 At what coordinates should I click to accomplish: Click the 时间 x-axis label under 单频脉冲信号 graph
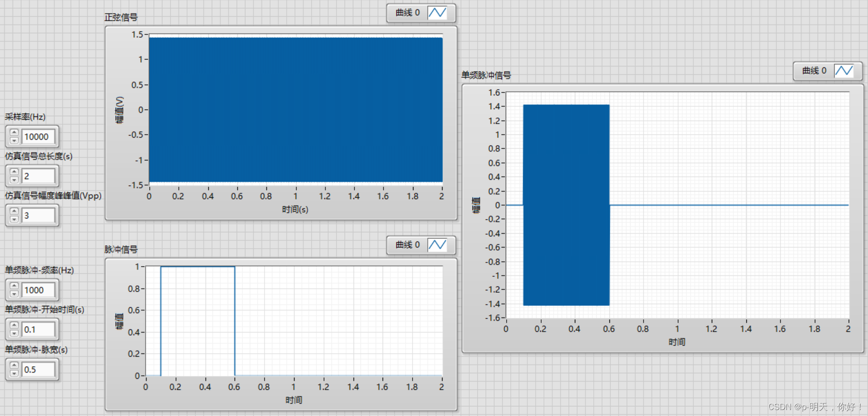pos(677,342)
